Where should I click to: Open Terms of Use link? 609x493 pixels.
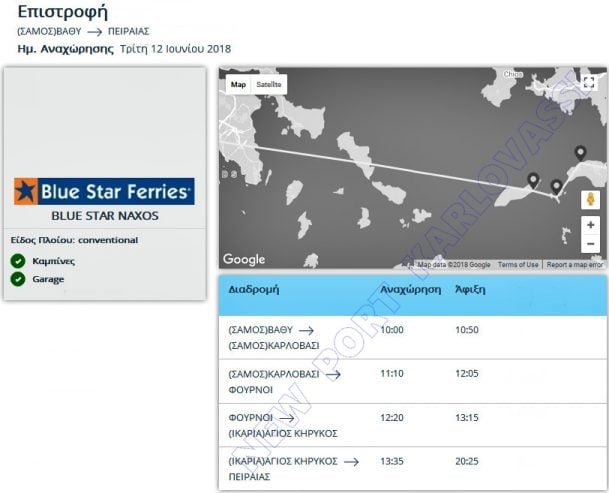point(517,265)
